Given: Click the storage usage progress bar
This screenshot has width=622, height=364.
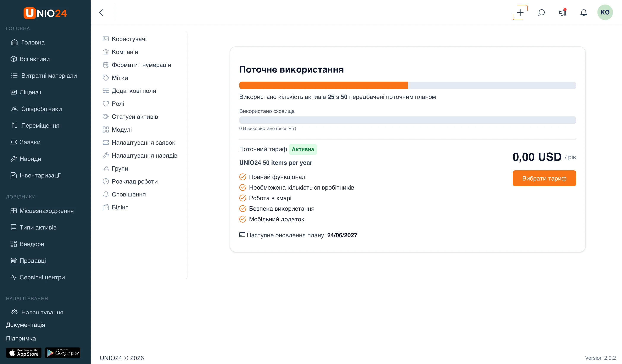Looking at the screenshot, I should click(x=408, y=120).
